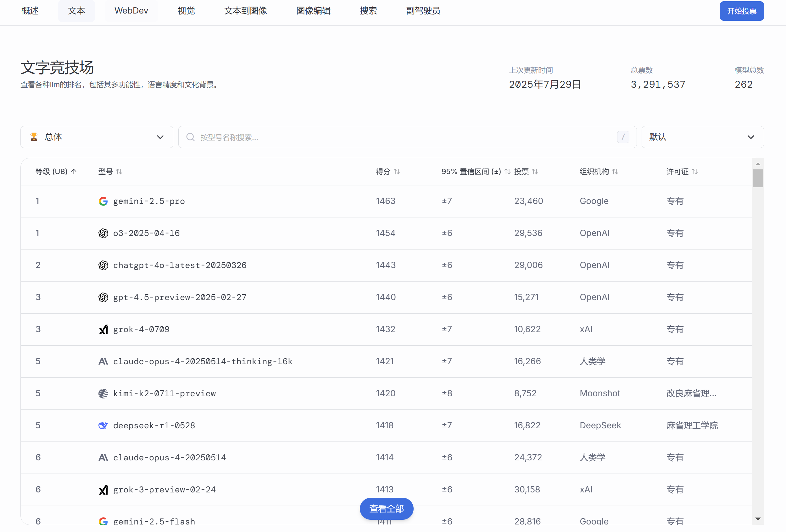The height and width of the screenshot is (532, 786).
Task: Click the 麻省理工学院 license cell
Action: (692, 425)
